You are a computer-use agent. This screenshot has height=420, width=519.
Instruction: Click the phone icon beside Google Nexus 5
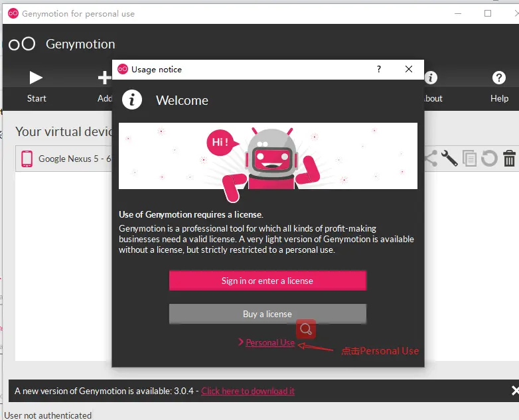click(27, 159)
